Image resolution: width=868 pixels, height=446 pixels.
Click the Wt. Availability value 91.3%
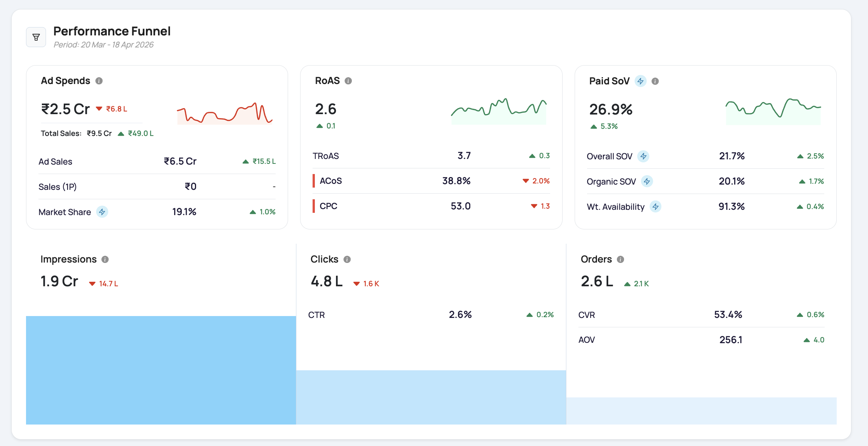click(x=732, y=206)
